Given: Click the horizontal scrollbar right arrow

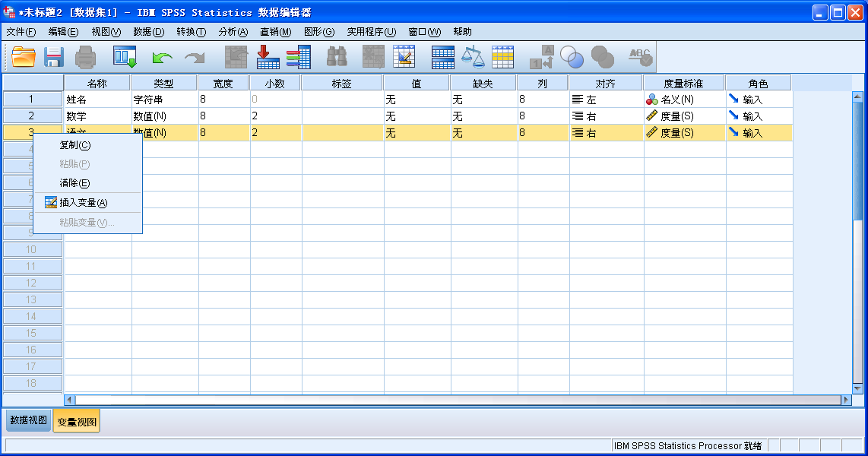Looking at the screenshot, I should (x=846, y=400).
